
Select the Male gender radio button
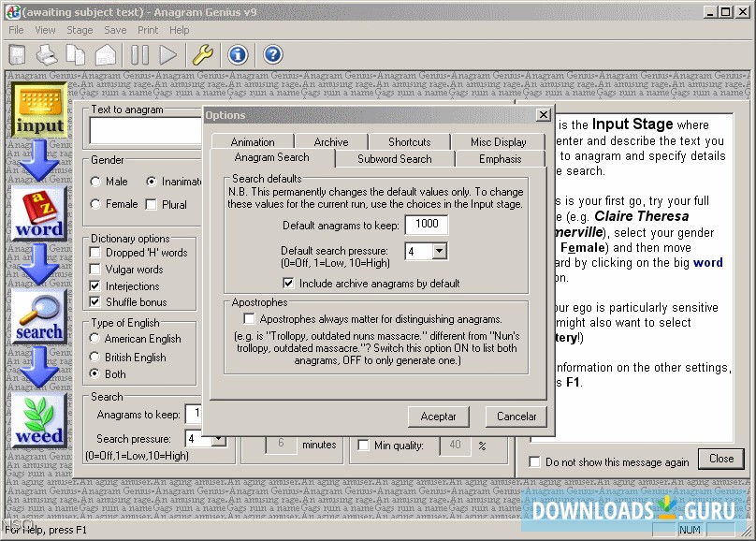click(x=96, y=182)
